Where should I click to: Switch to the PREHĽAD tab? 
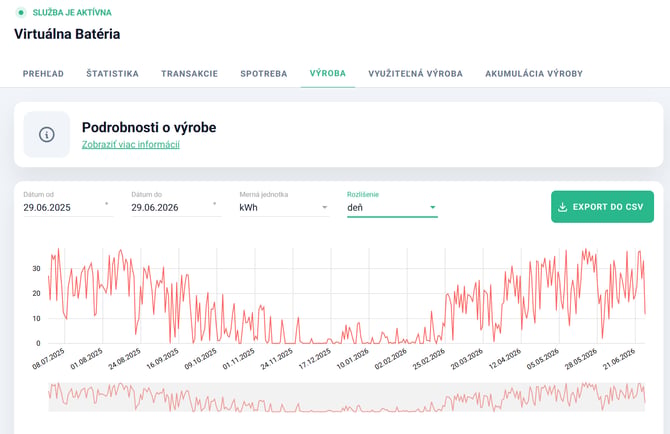click(x=43, y=73)
